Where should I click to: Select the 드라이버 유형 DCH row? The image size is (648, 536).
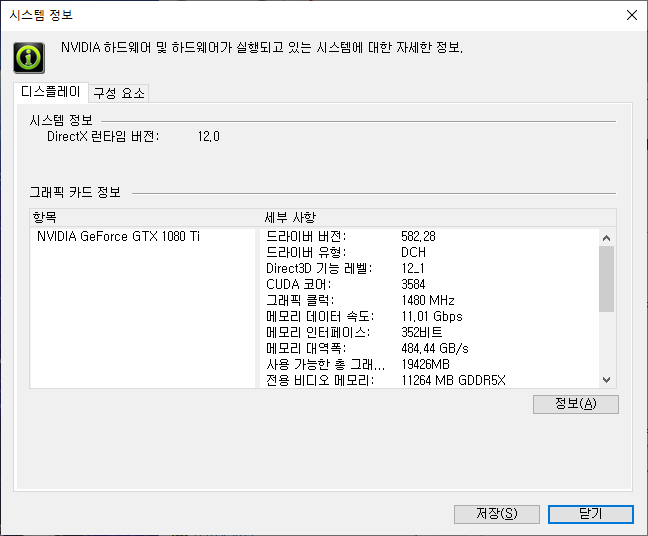click(430, 252)
